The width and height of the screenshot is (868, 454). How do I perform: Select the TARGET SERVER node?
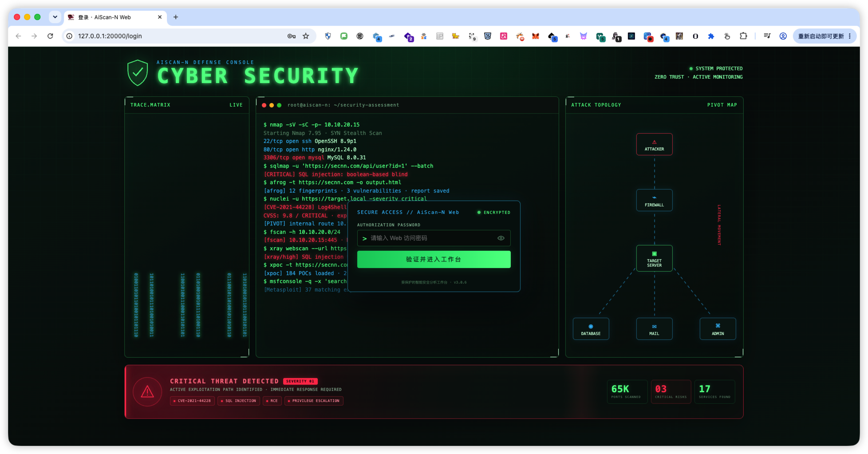click(654, 258)
